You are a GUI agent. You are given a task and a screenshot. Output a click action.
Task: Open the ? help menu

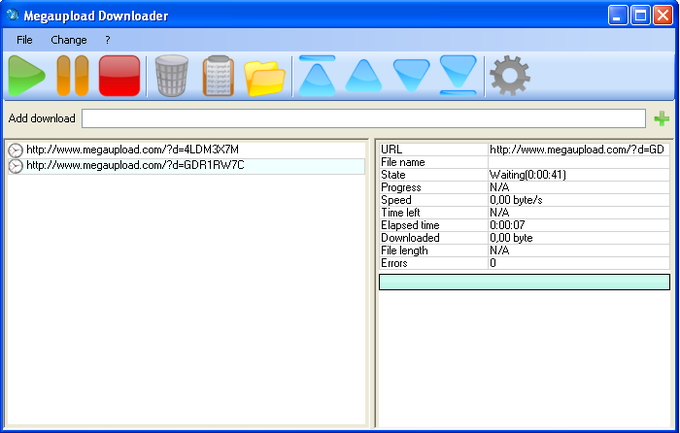point(108,40)
